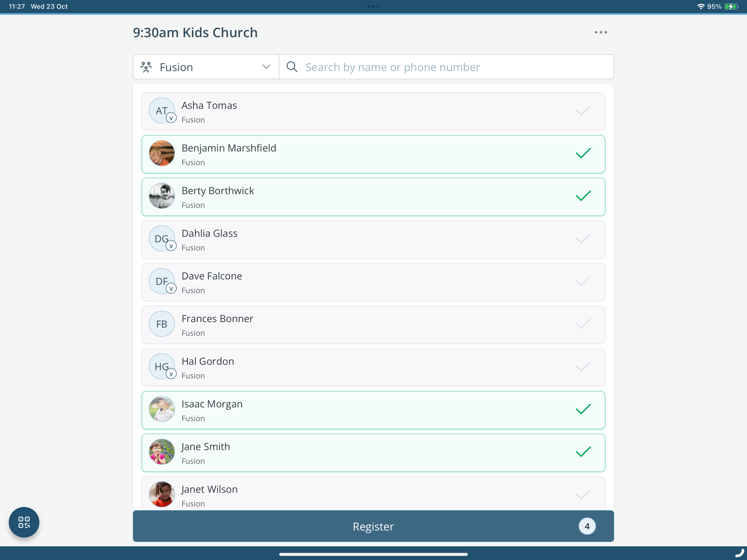
Task: Focus the search by name or phone field
Action: 447,67
